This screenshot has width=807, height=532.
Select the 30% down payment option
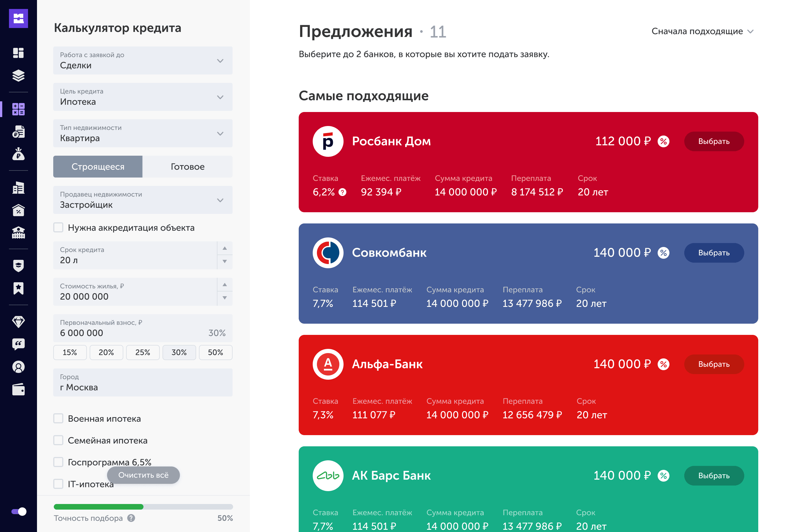(x=179, y=353)
